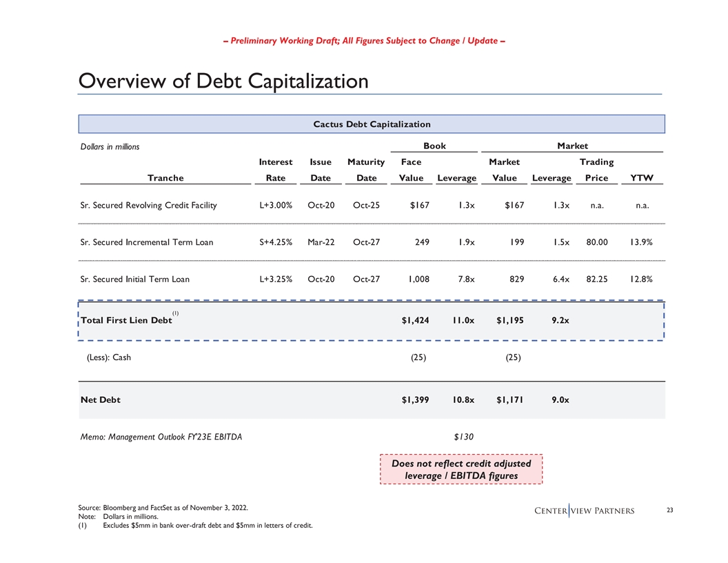The image size is (728, 563).
Task: Click the $1,424 total face value
Action: pos(415,320)
